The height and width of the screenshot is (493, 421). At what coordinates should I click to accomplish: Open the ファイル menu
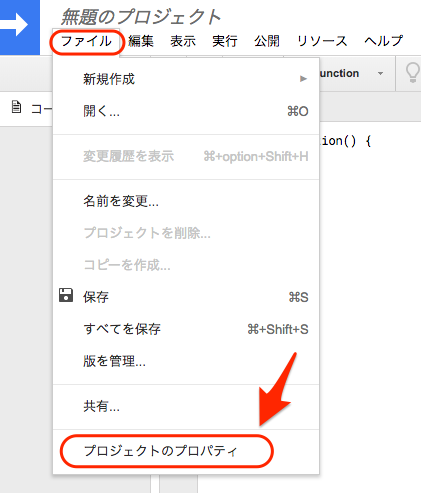pos(86,42)
